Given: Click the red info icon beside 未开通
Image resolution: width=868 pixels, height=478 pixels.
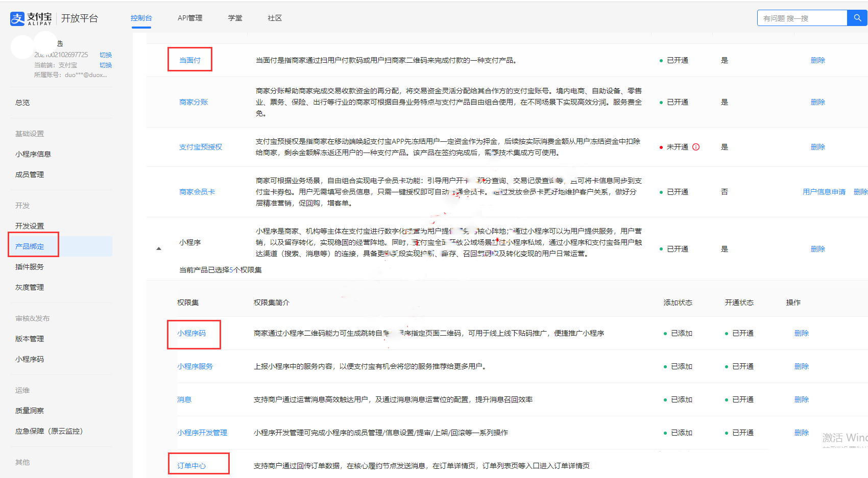Looking at the screenshot, I should tap(696, 147).
